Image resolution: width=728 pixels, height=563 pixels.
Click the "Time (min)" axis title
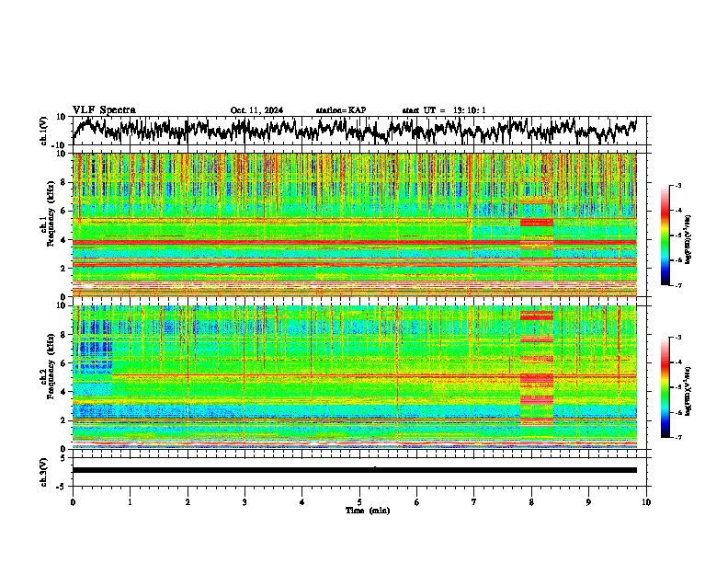(368, 511)
